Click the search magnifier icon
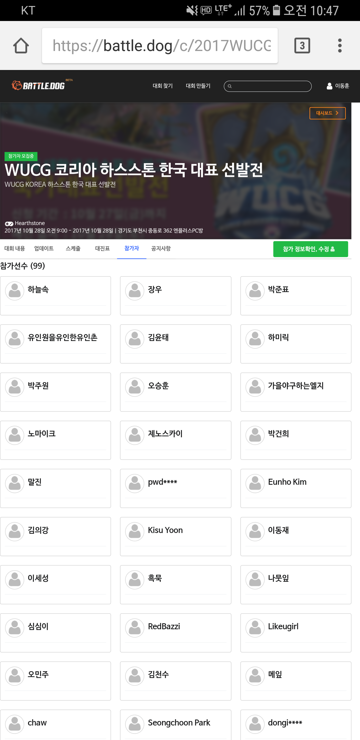 230,86
